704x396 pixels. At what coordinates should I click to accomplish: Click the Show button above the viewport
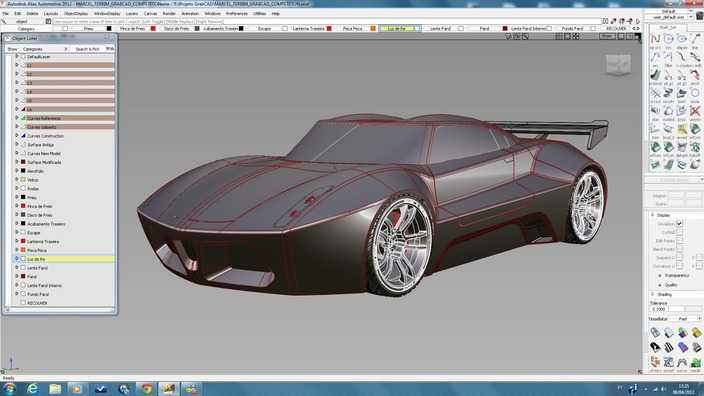coord(607,36)
